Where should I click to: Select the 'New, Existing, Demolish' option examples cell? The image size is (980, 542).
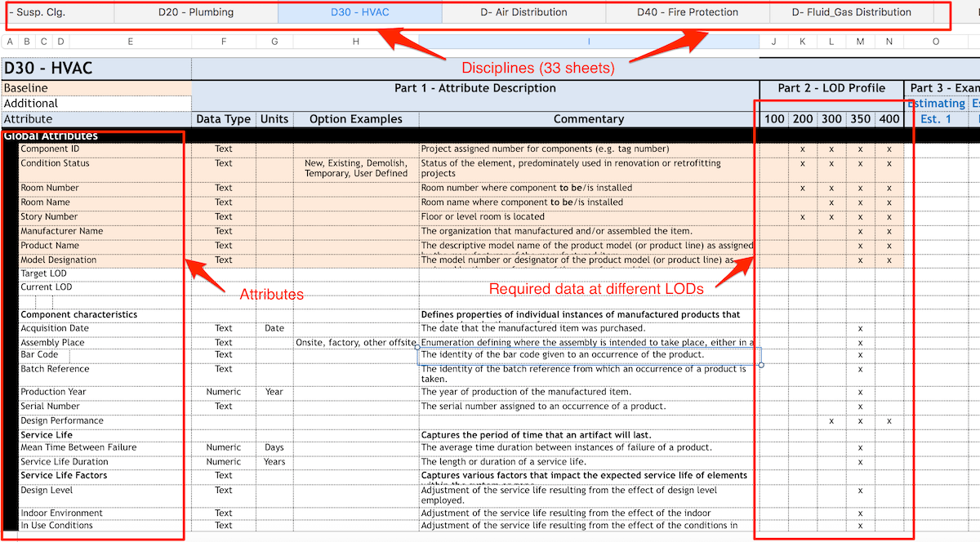[x=356, y=169]
